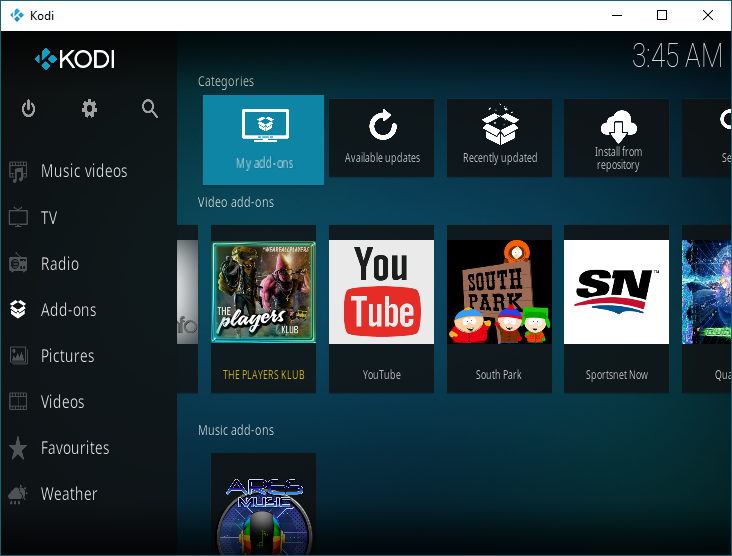Click the THE PLAYERS KLUB label

pyautogui.click(x=263, y=375)
